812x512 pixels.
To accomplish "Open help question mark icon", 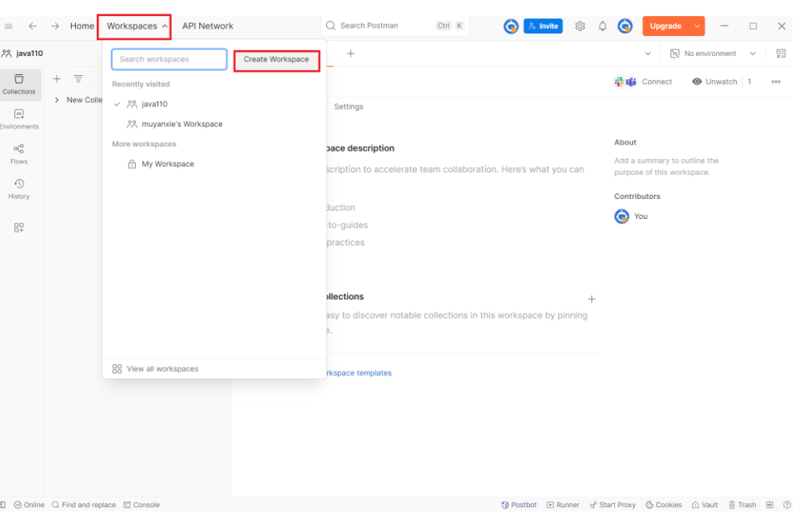I will click(x=787, y=505).
